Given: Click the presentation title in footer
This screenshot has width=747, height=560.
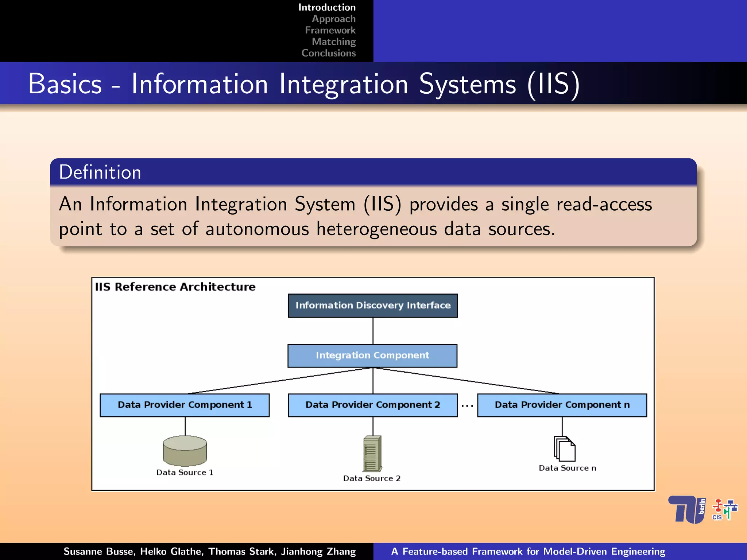Looking at the screenshot, I should pyautogui.click(x=528, y=551).
